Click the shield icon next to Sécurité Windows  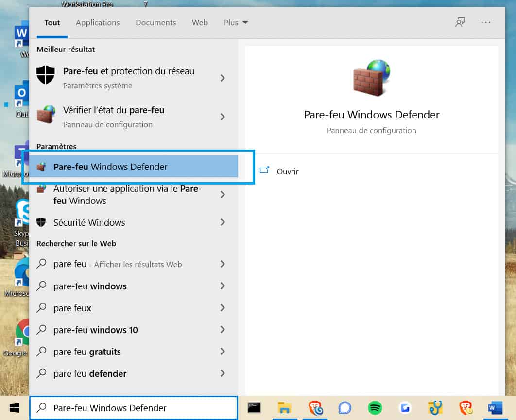tap(41, 222)
